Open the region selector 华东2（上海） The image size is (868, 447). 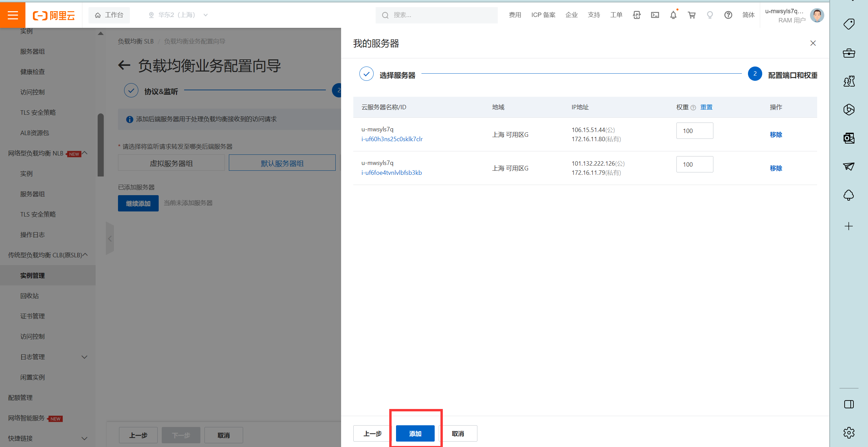coord(178,15)
